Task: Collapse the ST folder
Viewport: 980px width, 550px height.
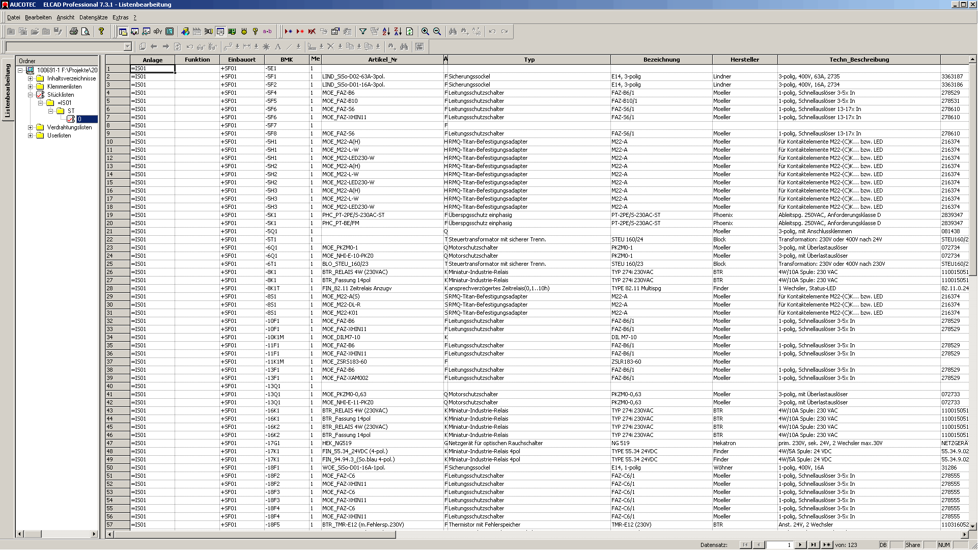Action: [x=50, y=111]
